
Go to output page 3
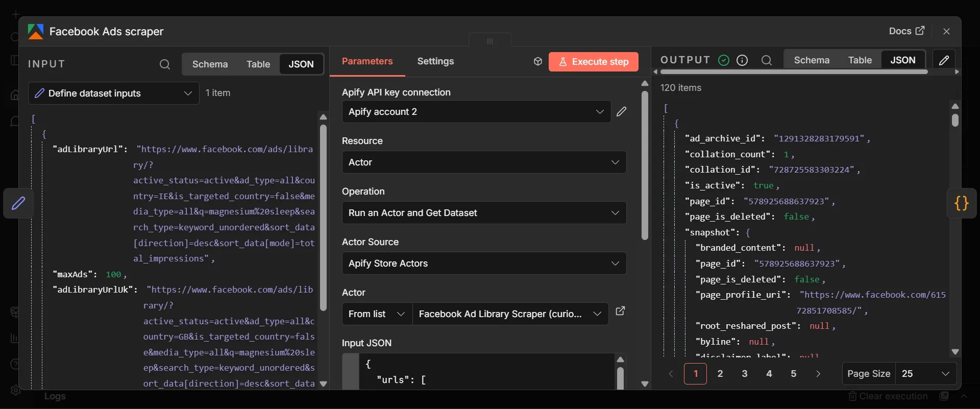[745, 374]
